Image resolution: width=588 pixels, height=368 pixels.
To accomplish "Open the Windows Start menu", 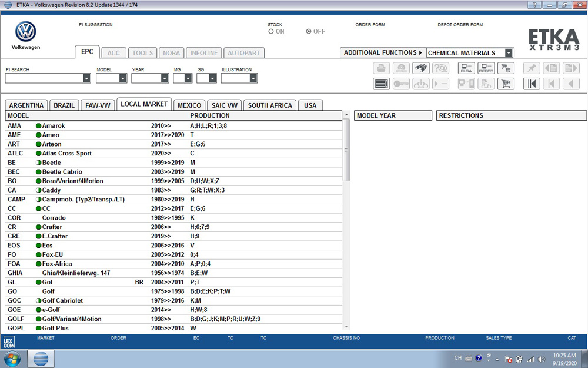I will click(12, 359).
